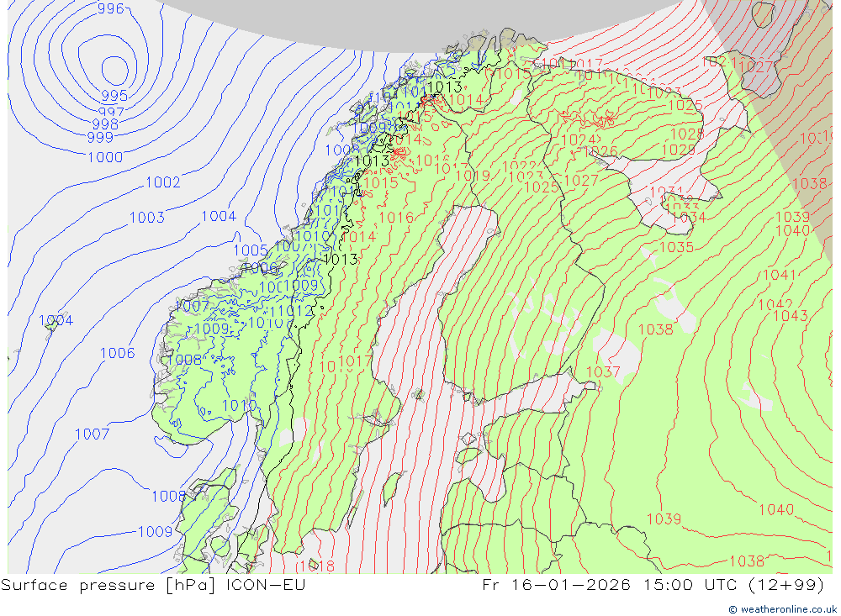Click the blue 1005 hPa label

click(x=251, y=250)
